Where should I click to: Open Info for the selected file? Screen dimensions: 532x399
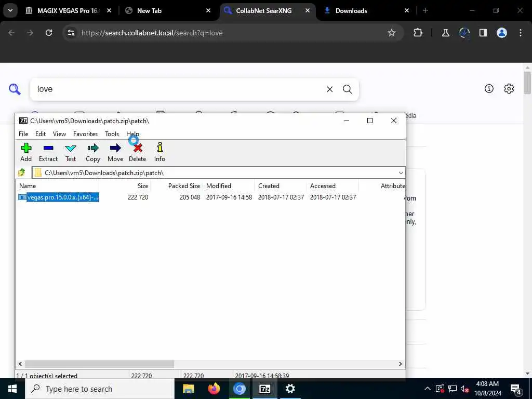click(159, 152)
